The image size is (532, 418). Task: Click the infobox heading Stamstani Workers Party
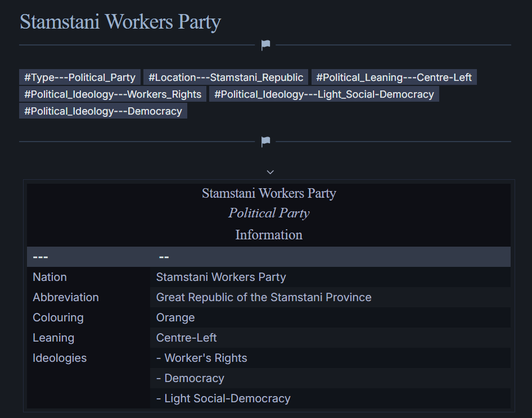coord(269,193)
